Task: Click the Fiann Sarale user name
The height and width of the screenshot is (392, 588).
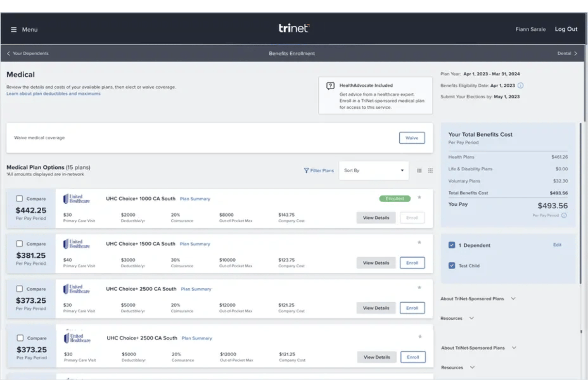Action: [x=530, y=29]
